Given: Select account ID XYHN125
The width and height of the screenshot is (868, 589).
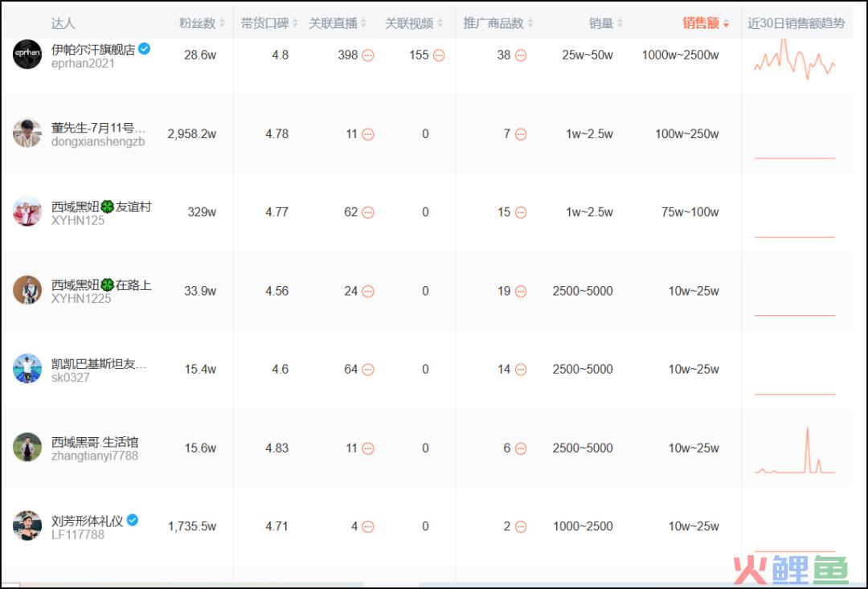Looking at the screenshot, I should point(77,220).
